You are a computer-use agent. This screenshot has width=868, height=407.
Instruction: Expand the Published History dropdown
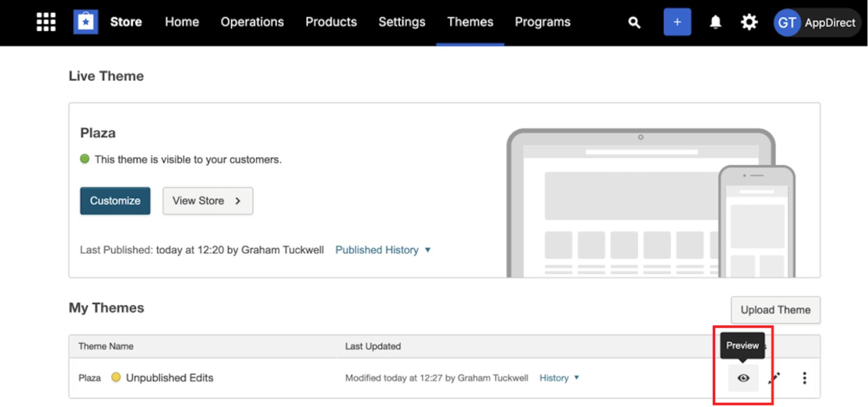coord(383,250)
